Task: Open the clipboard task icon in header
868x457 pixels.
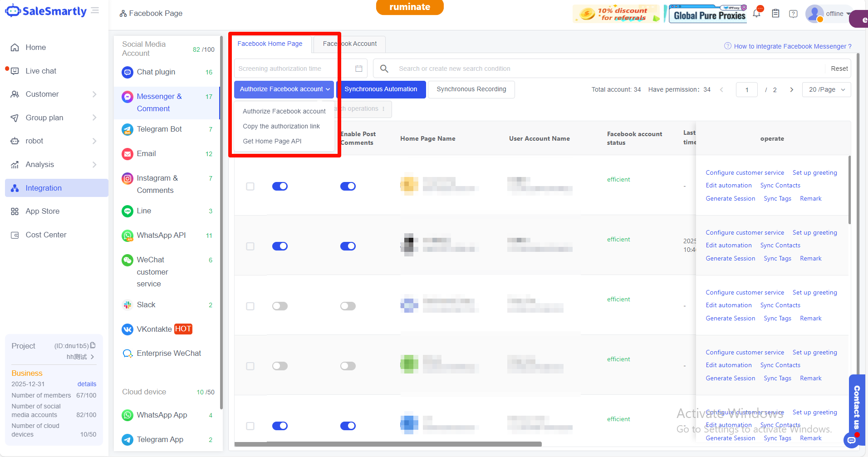Action: point(775,14)
